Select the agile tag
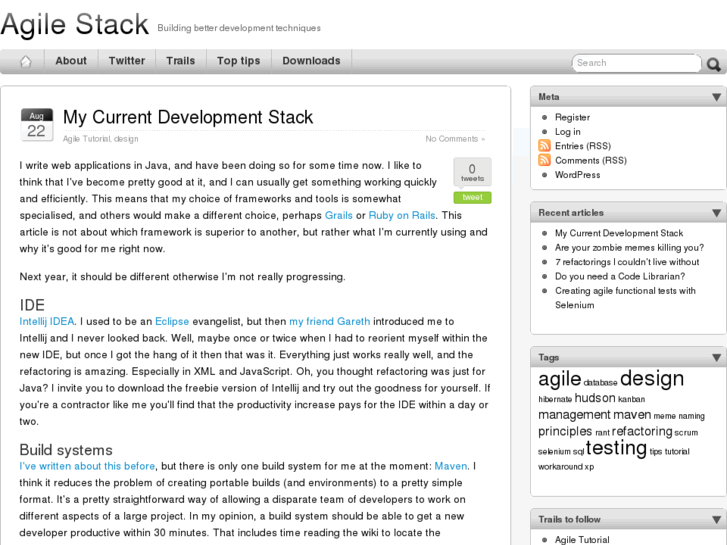Viewport: 727px width, 545px height. (560, 379)
